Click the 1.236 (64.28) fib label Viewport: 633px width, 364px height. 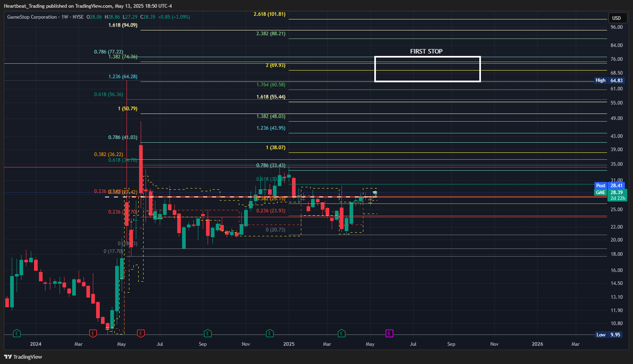(x=123, y=77)
